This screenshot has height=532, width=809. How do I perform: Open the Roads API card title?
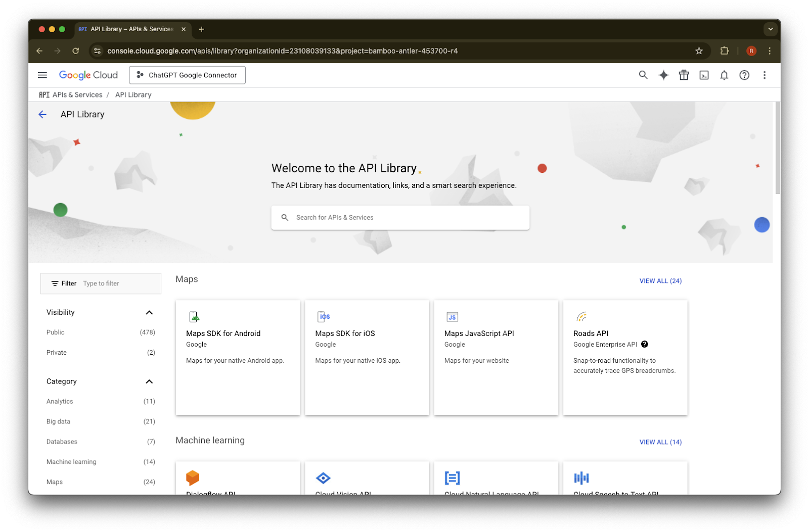pyautogui.click(x=591, y=333)
